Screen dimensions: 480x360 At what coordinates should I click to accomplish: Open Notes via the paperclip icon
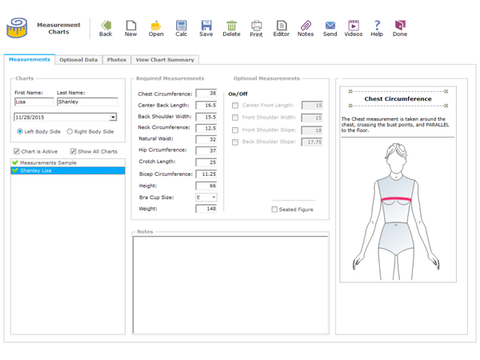coord(306,26)
